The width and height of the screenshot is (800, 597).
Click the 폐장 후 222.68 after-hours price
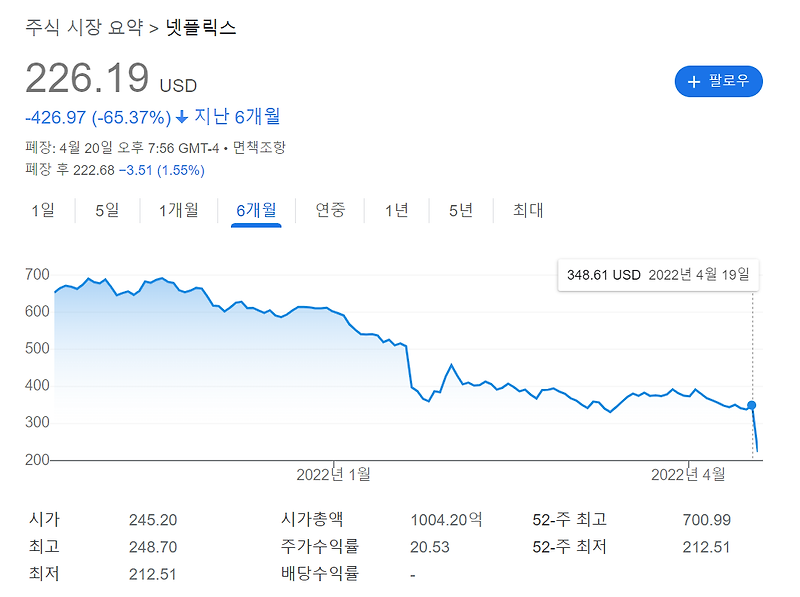(x=70, y=170)
